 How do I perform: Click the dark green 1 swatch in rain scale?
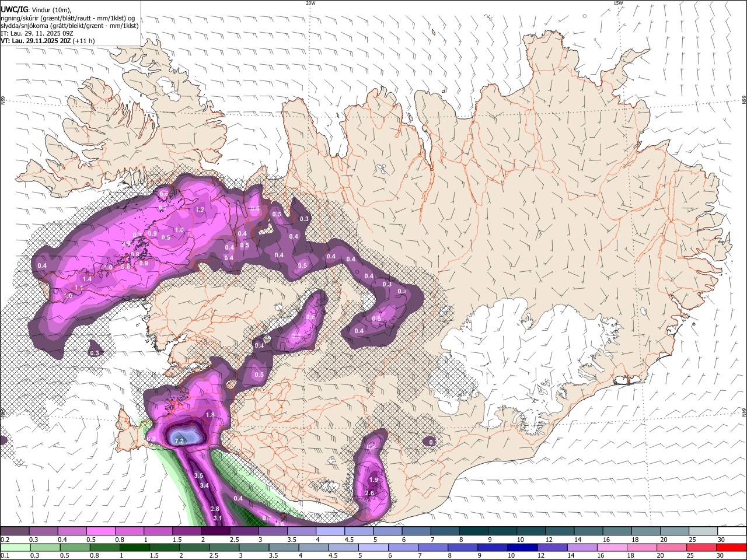click(x=134, y=548)
